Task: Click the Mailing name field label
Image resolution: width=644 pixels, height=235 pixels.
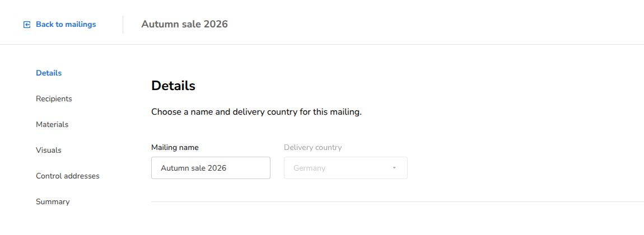Action: 175,147
